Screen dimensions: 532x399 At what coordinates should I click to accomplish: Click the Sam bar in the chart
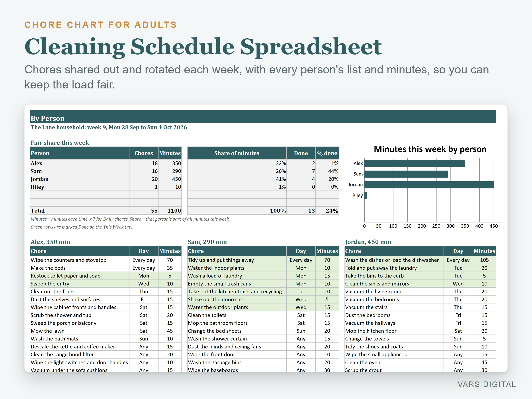click(x=406, y=174)
